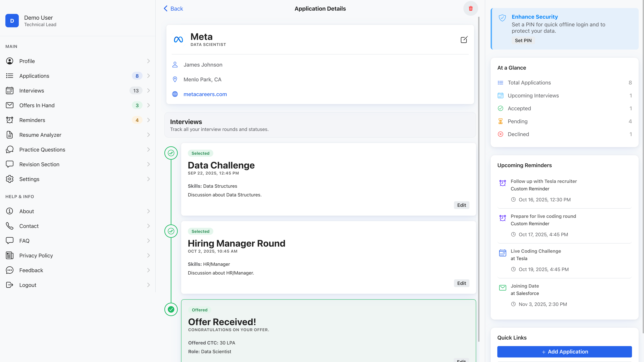Open the metacareers.com link
Viewport: 644px width, 362px height.
205,94
